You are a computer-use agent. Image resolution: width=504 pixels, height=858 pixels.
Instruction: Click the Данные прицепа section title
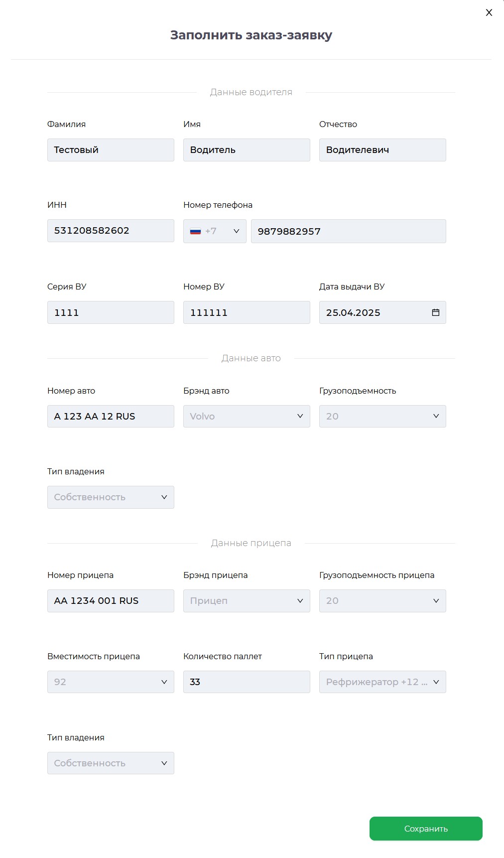[251, 543]
